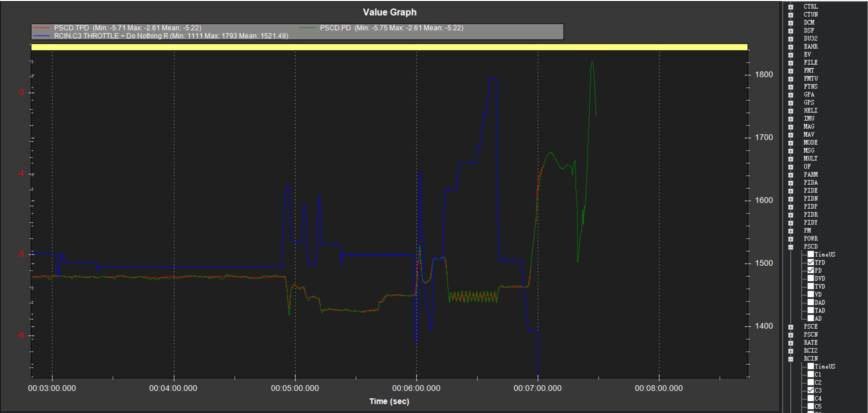Enable the PSCD TVD checkbox
This screenshot has height=413, width=868.
(811, 286)
